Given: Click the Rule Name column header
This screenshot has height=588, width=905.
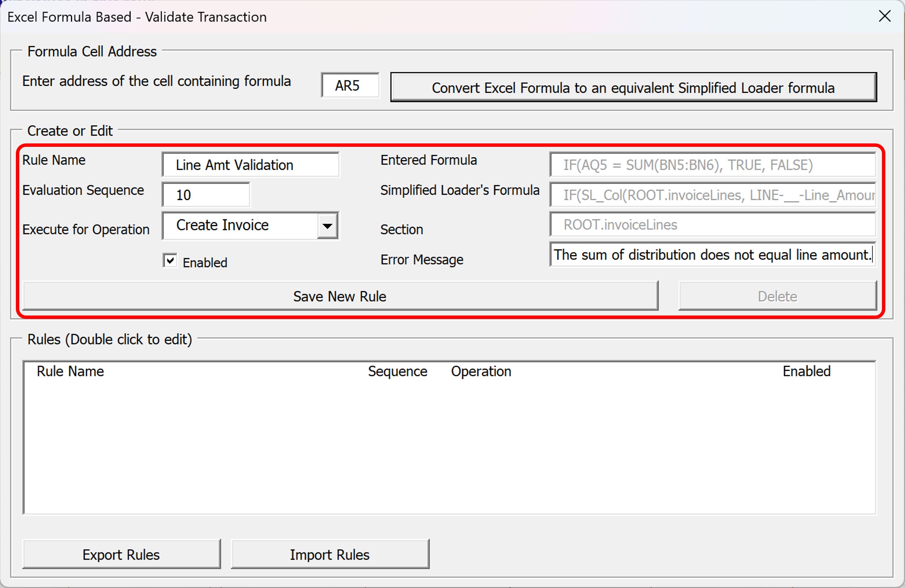Looking at the screenshot, I should coord(70,371).
